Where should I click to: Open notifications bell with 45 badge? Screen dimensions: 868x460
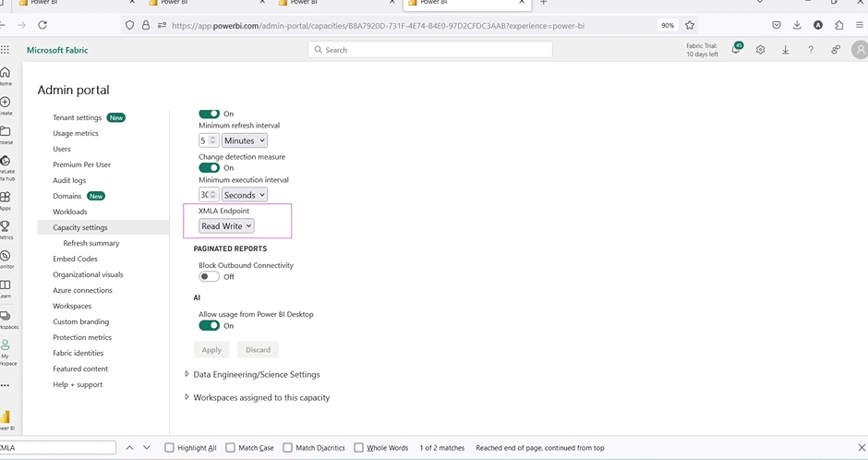(x=736, y=49)
